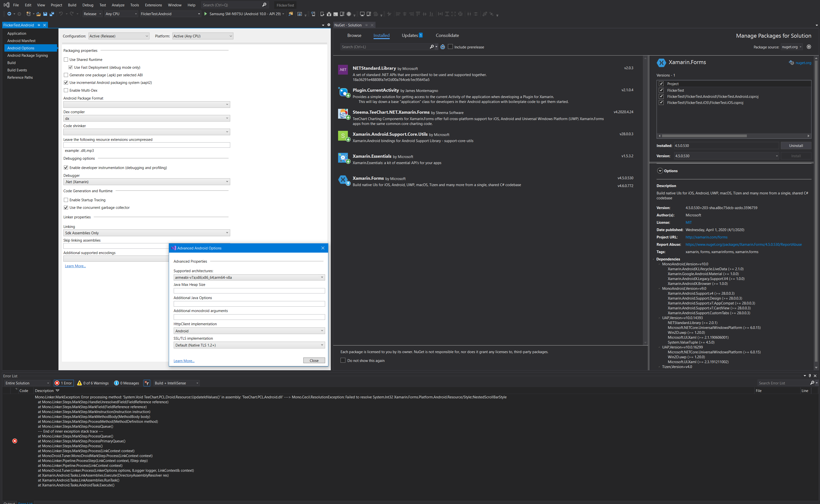Click the Redo arrow icon
Image resolution: width=820 pixels, height=504 pixels.
[x=71, y=14]
